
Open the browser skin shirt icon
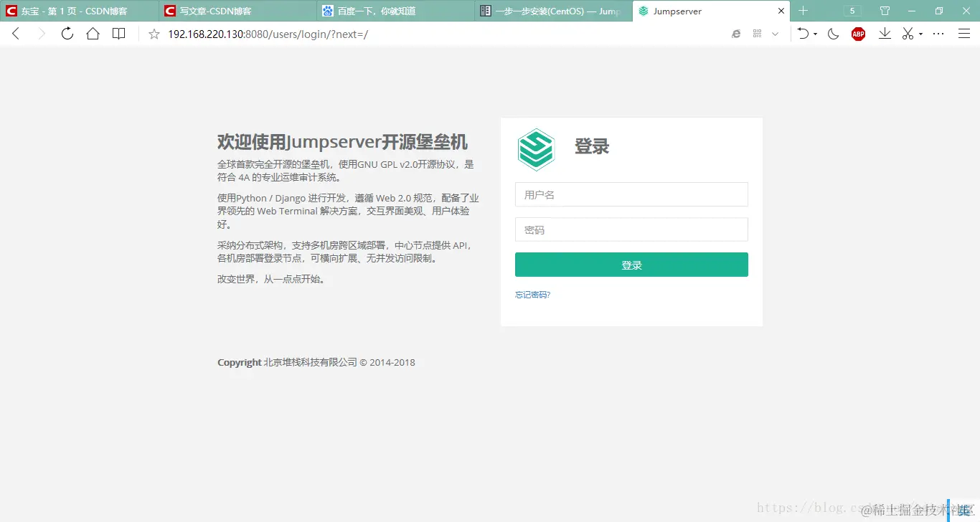[x=885, y=11]
